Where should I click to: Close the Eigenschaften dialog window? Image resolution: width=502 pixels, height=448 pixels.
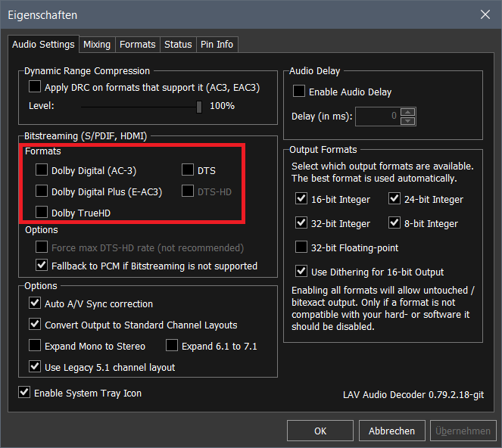[485, 14]
